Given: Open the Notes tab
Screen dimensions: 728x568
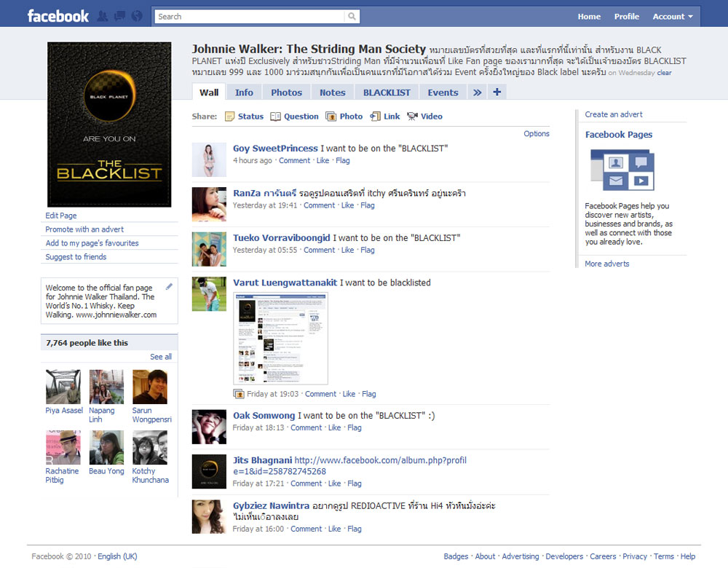Looking at the screenshot, I should (x=333, y=92).
